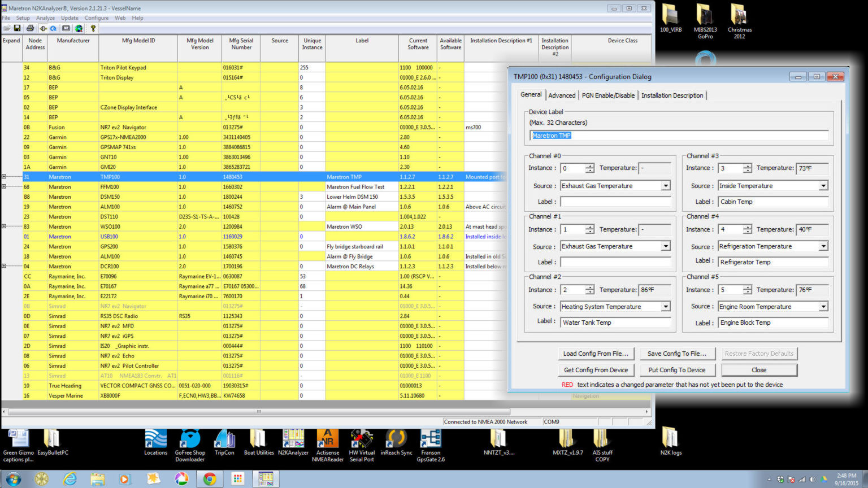Open Channel #1 Source dropdown
868x488 pixels.
pyautogui.click(x=666, y=246)
